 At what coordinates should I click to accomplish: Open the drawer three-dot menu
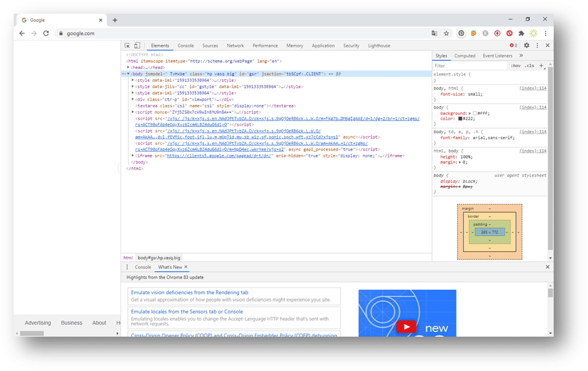[127, 267]
